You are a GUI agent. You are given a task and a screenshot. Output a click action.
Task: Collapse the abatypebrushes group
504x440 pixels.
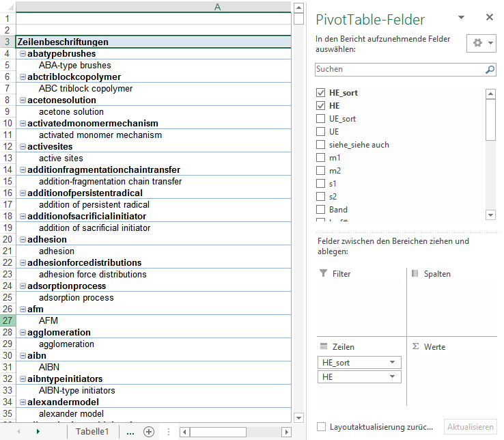23,54
